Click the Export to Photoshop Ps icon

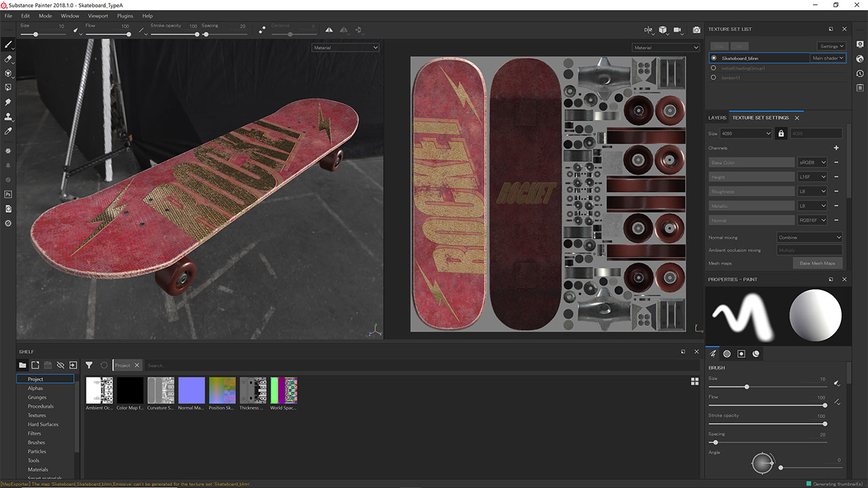pos(8,194)
